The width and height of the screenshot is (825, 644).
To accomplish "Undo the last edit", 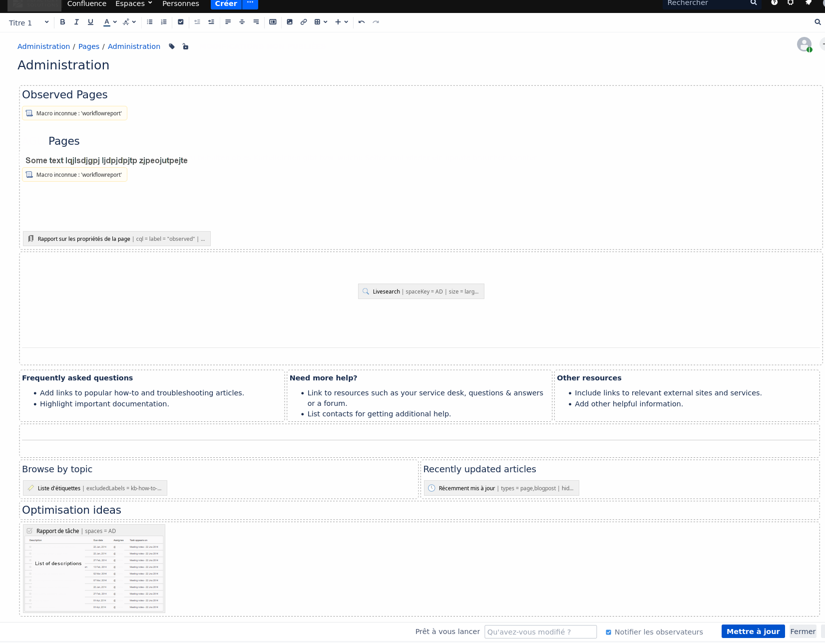I will (362, 22).
